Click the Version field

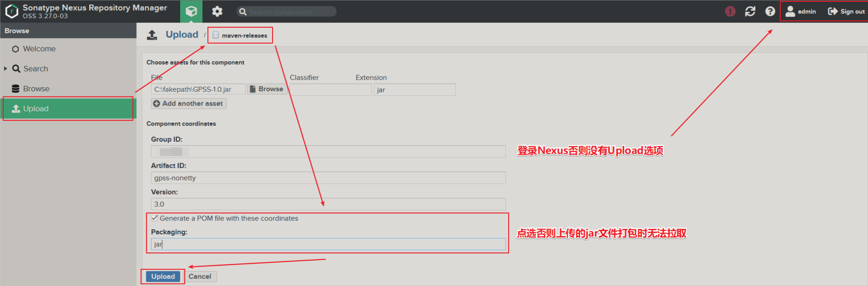coord(328,204)
